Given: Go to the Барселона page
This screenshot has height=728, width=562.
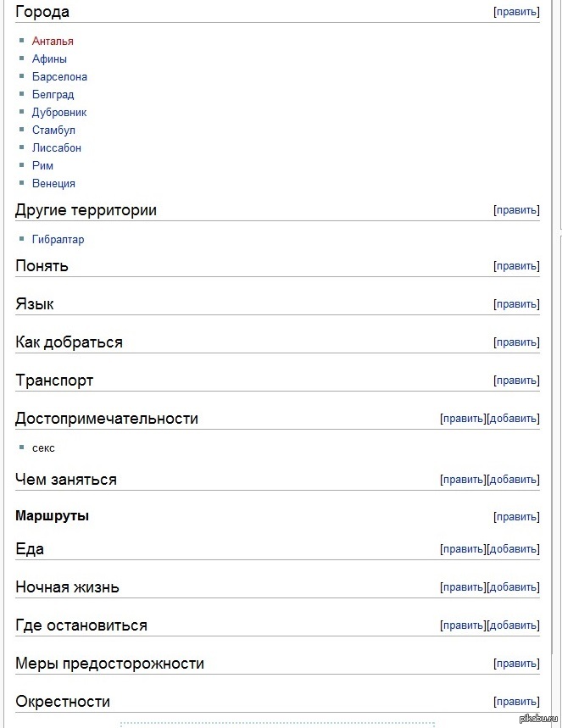Looking at the screenshot, I should click(59, 76).
